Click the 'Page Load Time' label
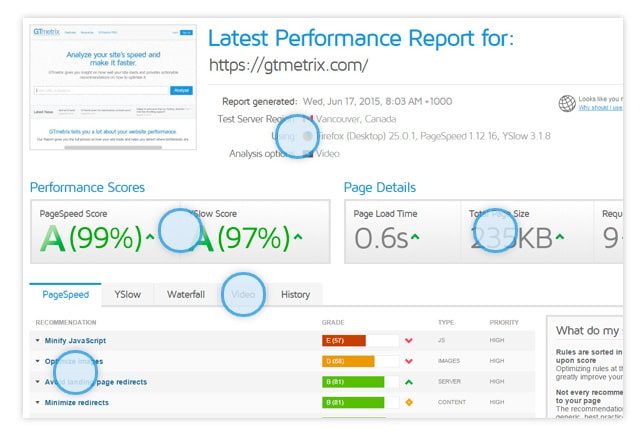The height and width of the screenshot is (438, 643). coord(385,214)
